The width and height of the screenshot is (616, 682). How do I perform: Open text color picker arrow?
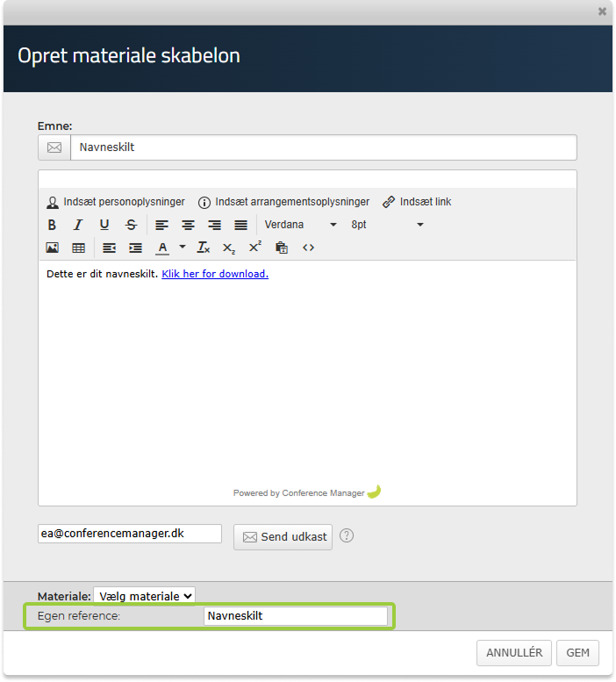(x=183, y=248)
